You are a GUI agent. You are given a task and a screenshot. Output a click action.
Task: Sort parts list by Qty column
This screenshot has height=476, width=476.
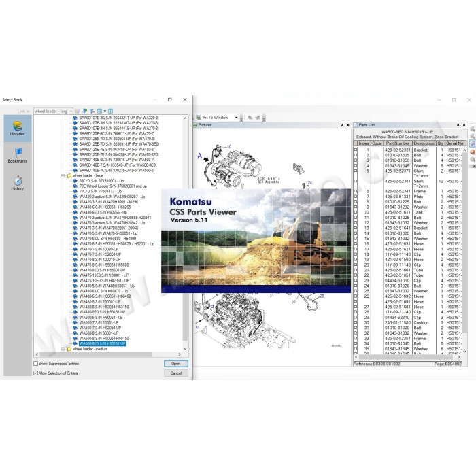440,143
